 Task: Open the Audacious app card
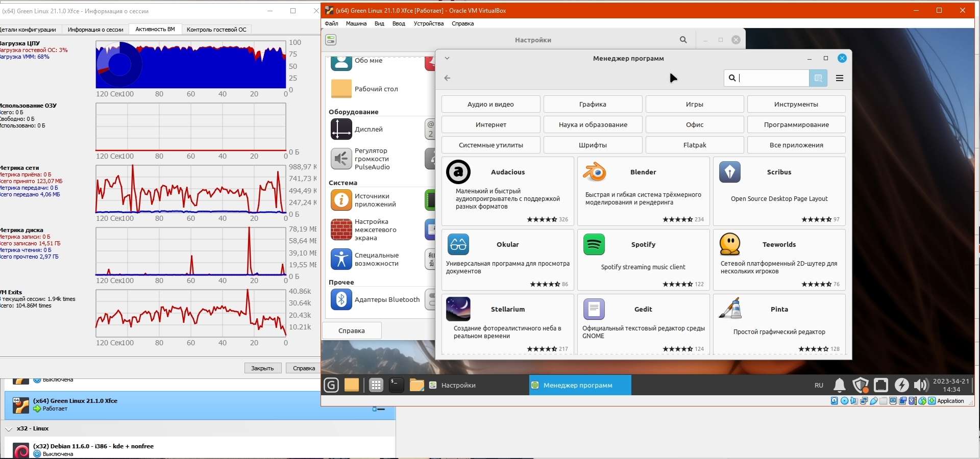coord(507,191)
